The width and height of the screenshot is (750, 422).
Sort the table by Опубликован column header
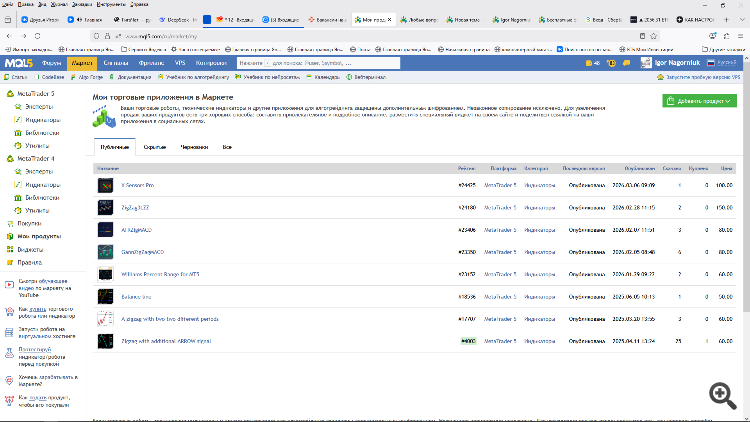click(640, 168)
